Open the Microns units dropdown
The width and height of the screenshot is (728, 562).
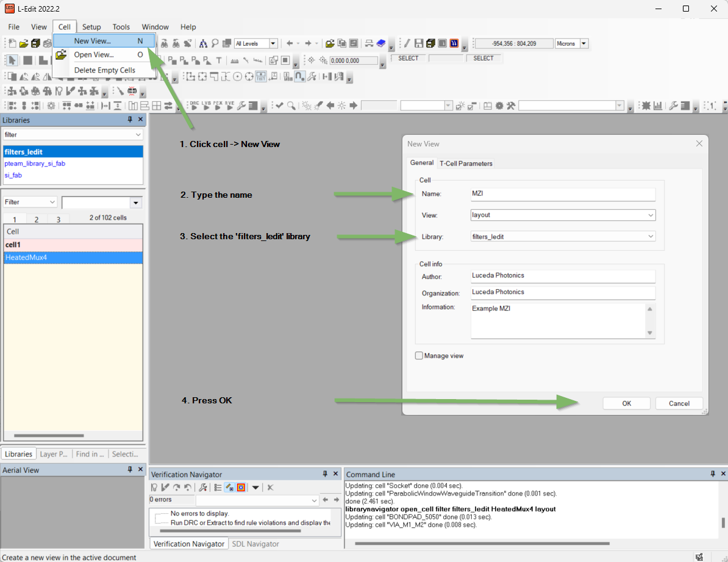pos(584,43)
